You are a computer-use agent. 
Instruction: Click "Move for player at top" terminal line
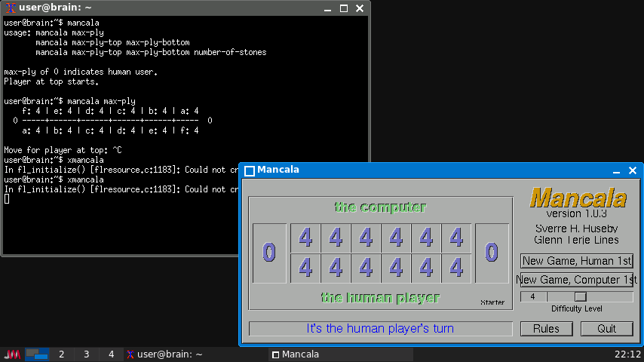(63, 150)
